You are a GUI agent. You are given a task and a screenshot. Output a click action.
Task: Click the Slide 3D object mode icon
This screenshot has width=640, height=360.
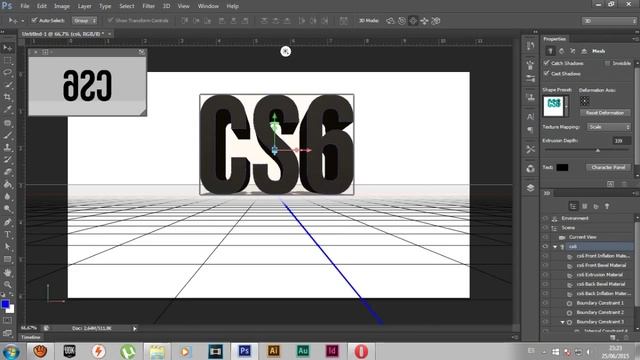pyautogui.click(x=424, y=20)
